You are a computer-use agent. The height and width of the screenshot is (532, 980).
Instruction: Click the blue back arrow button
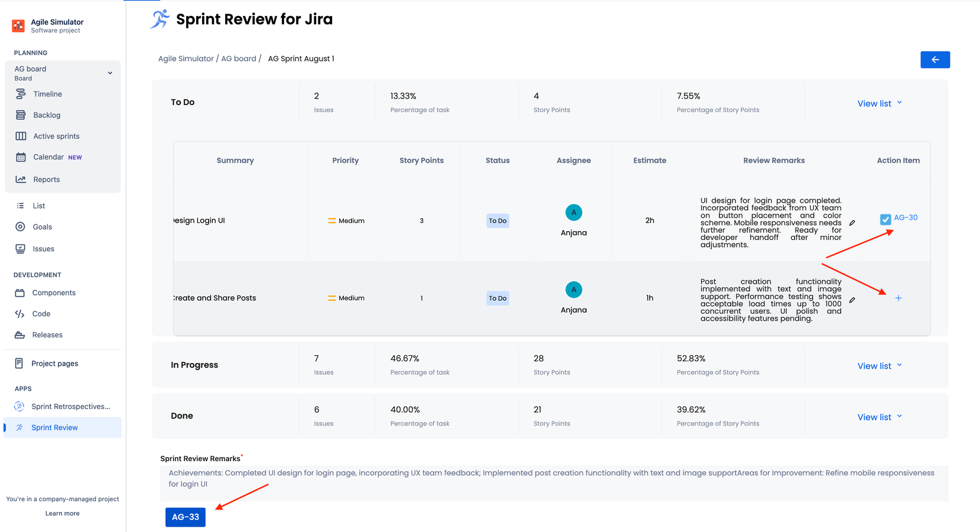click(x=935, y=60)
